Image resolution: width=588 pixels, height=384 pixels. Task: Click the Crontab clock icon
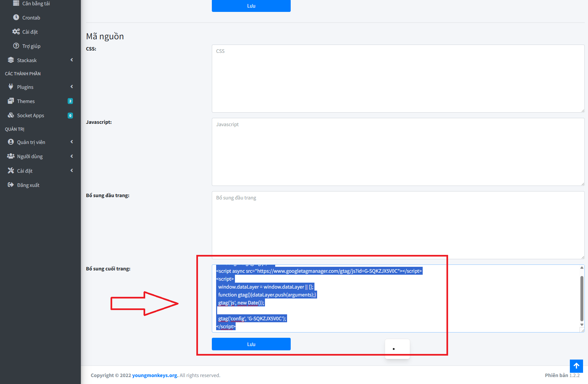coord(16,17)
